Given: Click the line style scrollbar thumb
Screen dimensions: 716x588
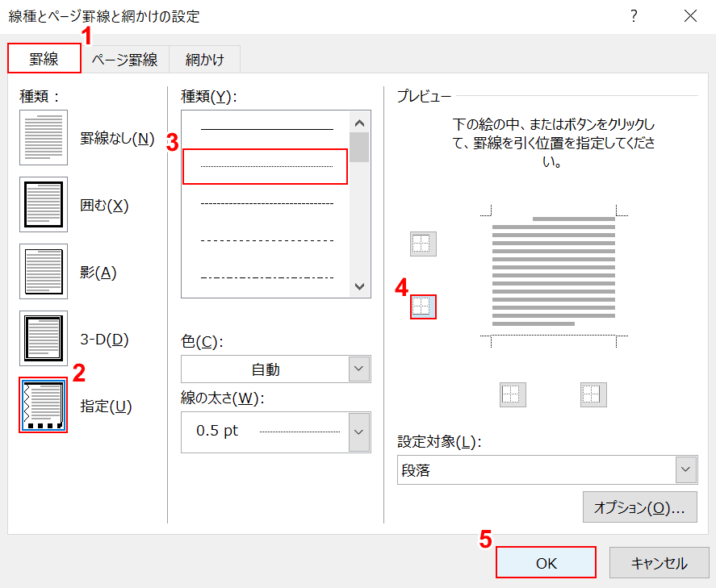Looking at the screenshot, I should point(359,148).
